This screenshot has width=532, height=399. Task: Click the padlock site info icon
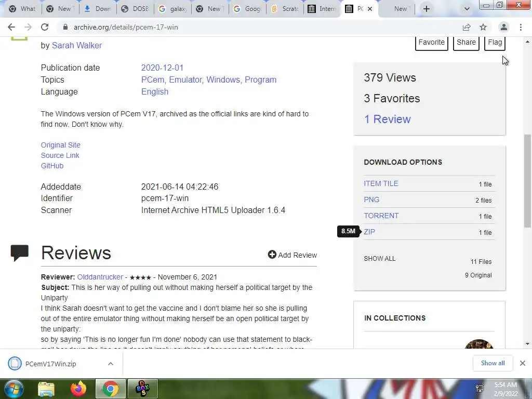pyautogui.click(x=65, y=27)
